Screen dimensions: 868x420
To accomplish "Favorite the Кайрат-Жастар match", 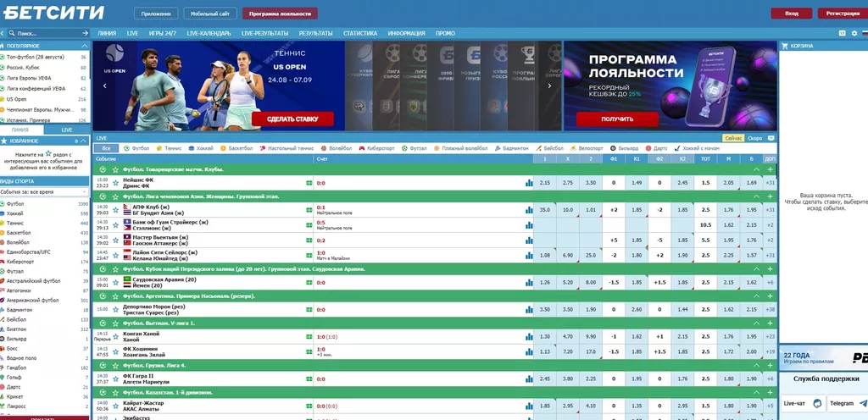I will [115, 406].
